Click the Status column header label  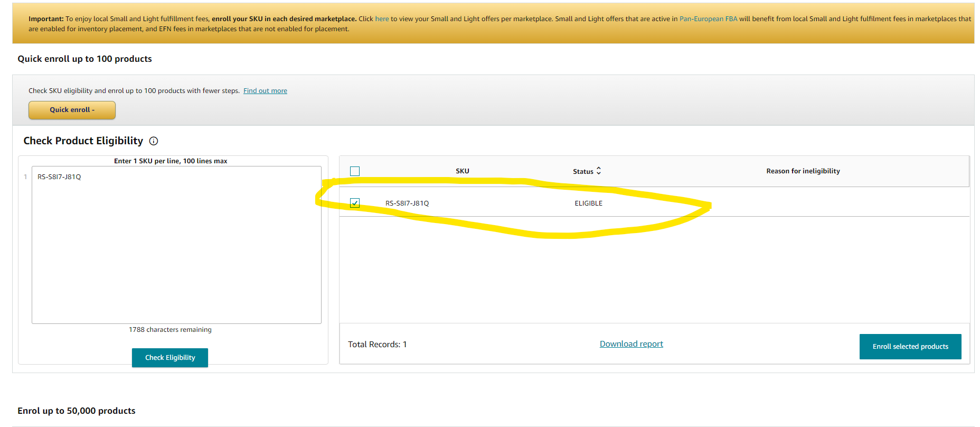click(x=583, y=172)
